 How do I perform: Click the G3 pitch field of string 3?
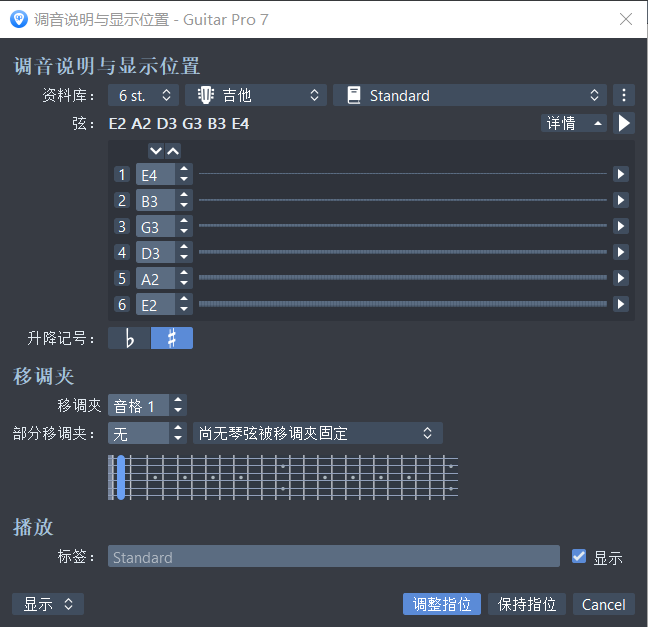click(x=156, y=226)
